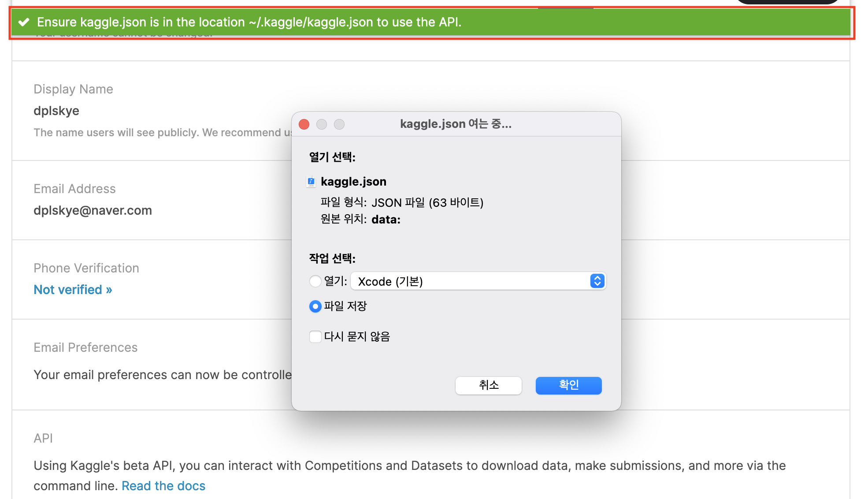Image resolution: width=868 pixels, height=499 pixels.
Task: Click the kaggle.json JSON file icon
Action: (311, 182)
